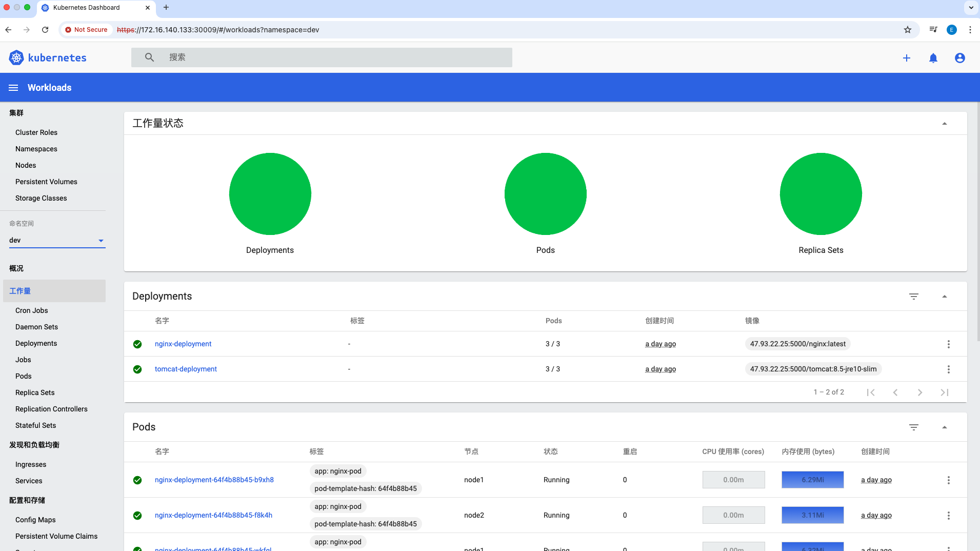This screenshot has width=980, height=551.
Task: Click tomcat-deployment green status icon
Action: tap(137, 369)
